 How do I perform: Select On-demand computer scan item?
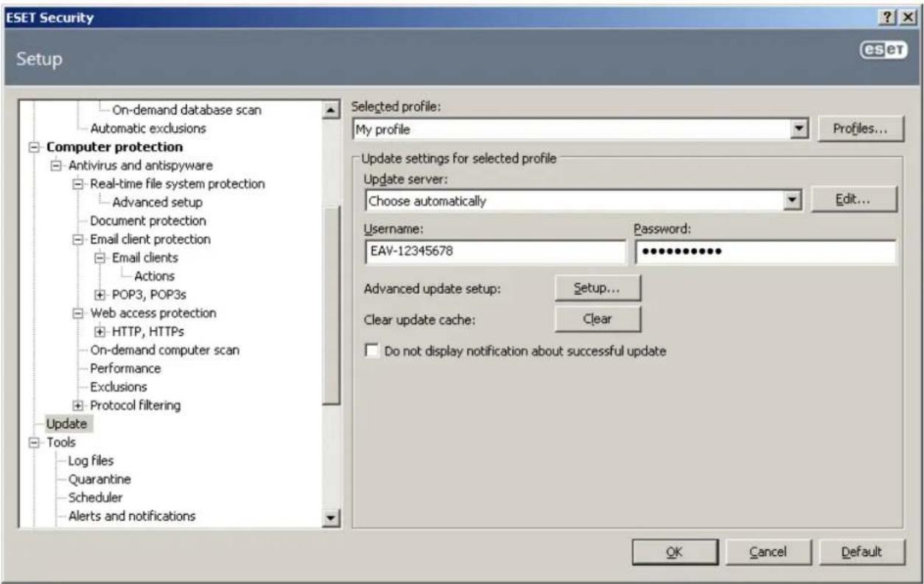pyautogui.click(x=164, y=350)
